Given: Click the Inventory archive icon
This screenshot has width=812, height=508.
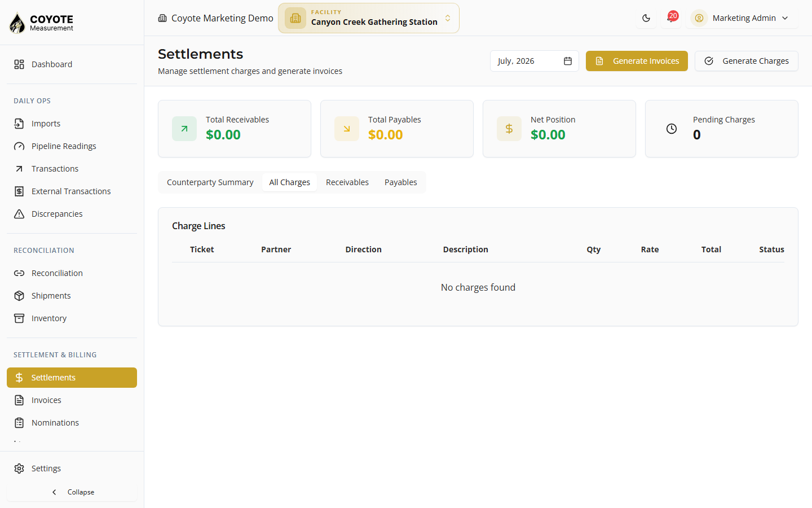Looking at the screenshot, I should tap(19, 318).
